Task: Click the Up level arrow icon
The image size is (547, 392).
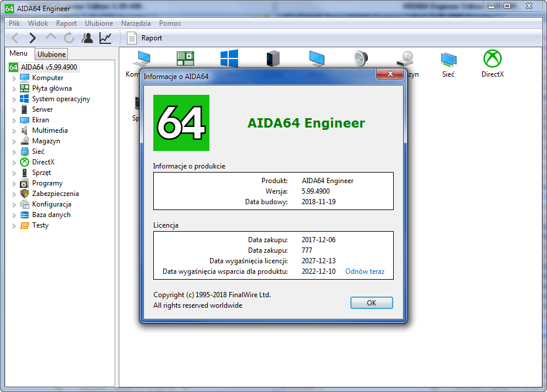Action: coord(51,37)
